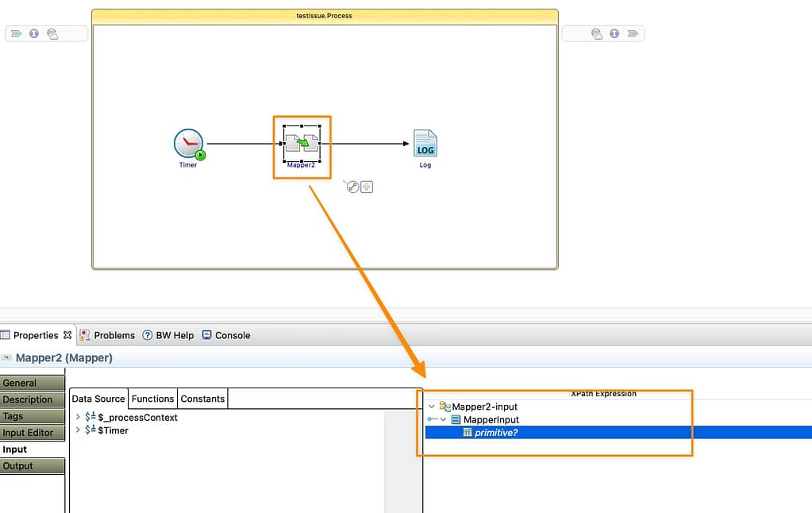This screenshot has height=513, width=812.
Task: Collapse the Mapper2-input tree node
Action: tap(432, 406)
